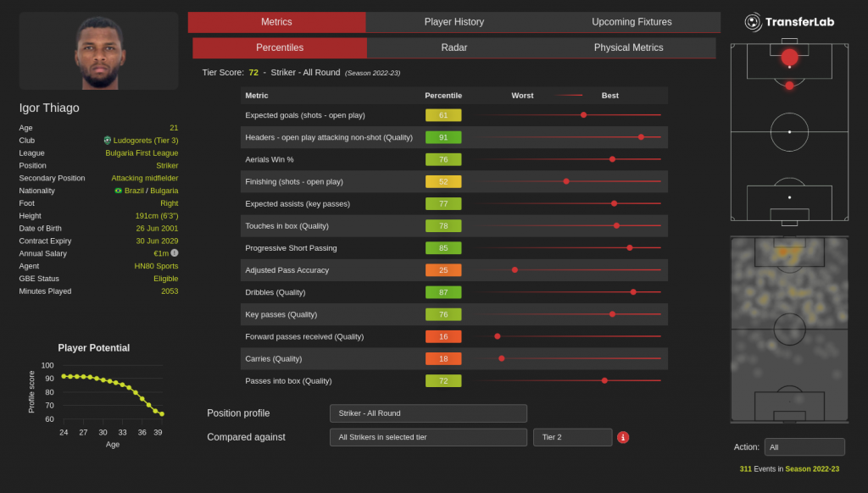The image size is (868, 493).
Task: Click the heatmap pitch image
Action: [789, 330]
